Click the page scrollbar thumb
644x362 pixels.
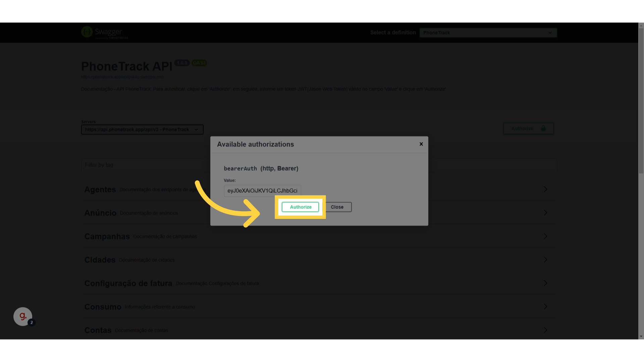click(x=641, y=101)
